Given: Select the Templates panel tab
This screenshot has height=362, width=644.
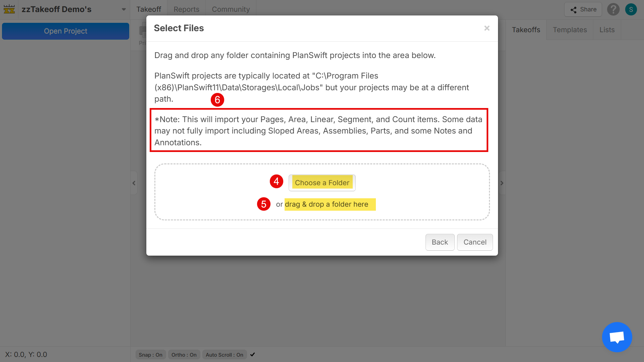Looking at the screenshot, I should click(x=570, y=30).
